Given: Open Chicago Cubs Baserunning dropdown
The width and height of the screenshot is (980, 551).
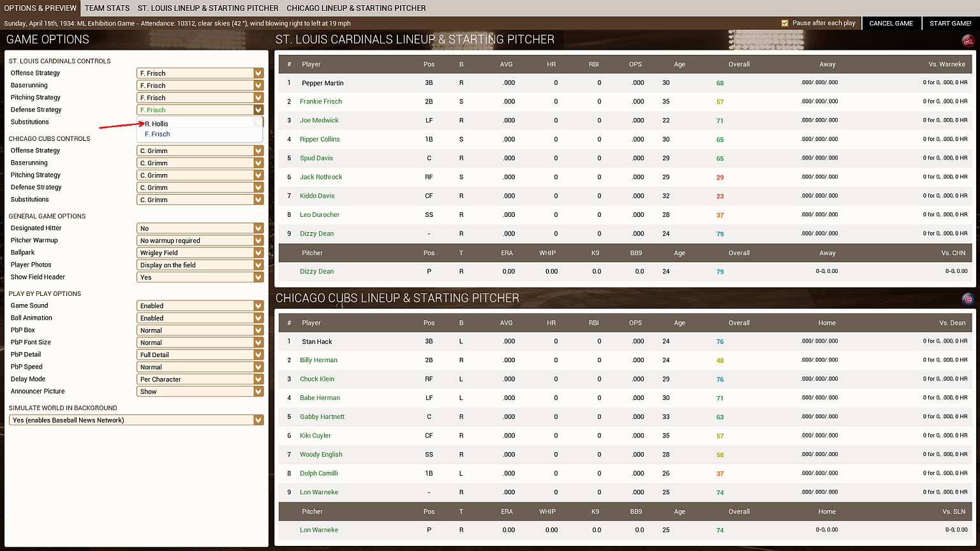Looking at the screenshot, I should coord(200,163).
